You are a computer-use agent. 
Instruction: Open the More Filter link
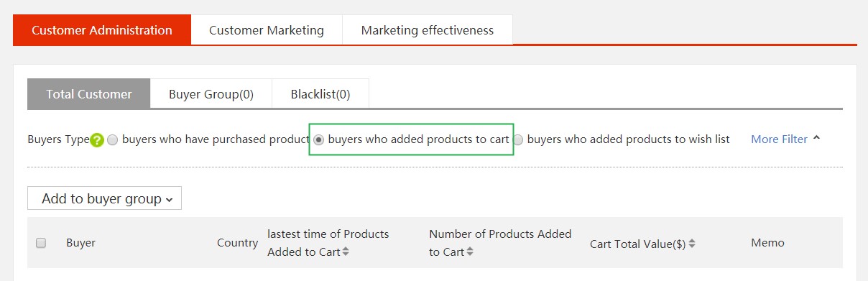[780, 139]
